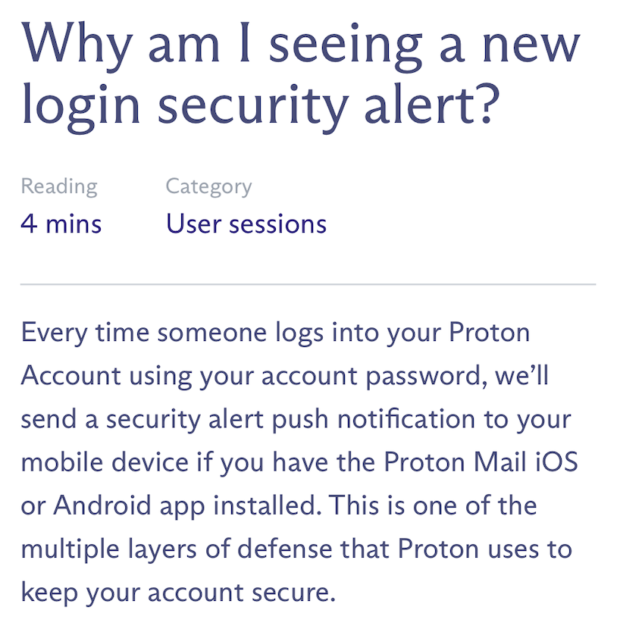Image resolution: width=620 pixels, height=632 pixels.
Task: Click 'keep your account secure' sentence ending
Action: [x=178, y=592]
